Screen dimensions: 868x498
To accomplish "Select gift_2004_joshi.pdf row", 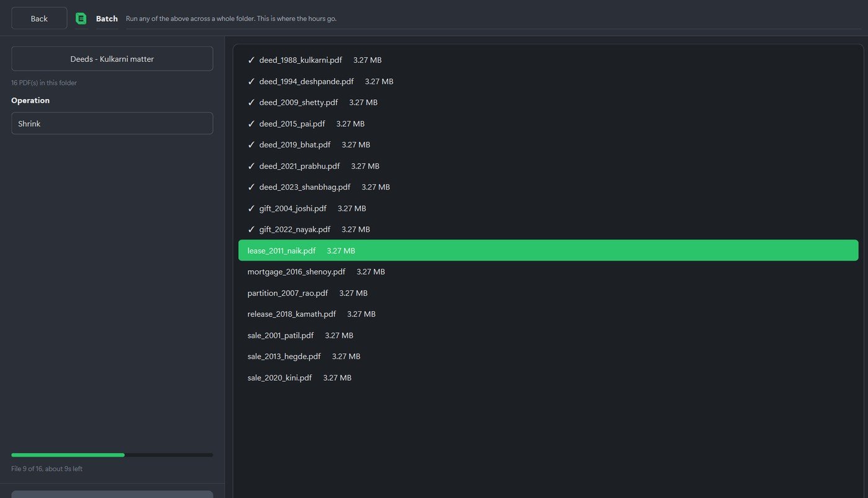I will point(548,208).
